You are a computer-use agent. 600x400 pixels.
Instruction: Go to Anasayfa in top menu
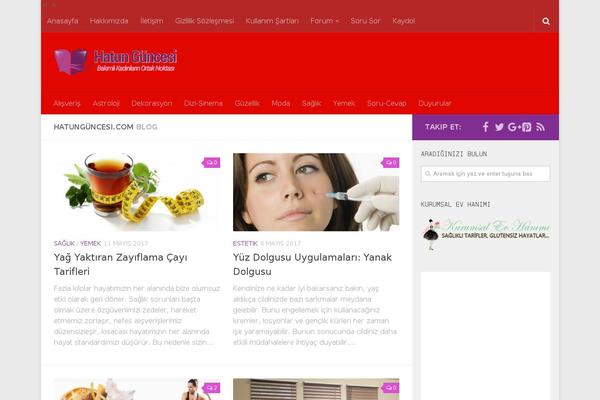pos(62,21)
